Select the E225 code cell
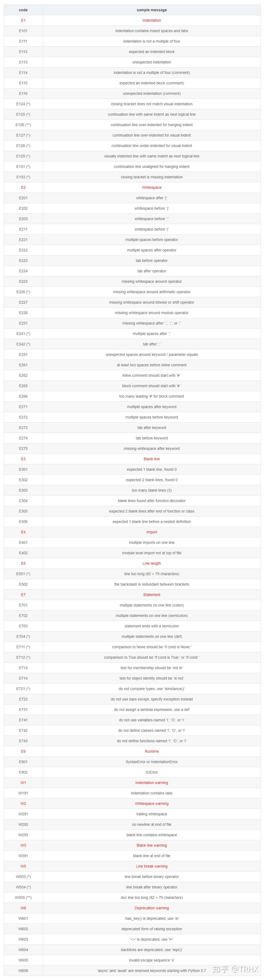 click(23, 281)
